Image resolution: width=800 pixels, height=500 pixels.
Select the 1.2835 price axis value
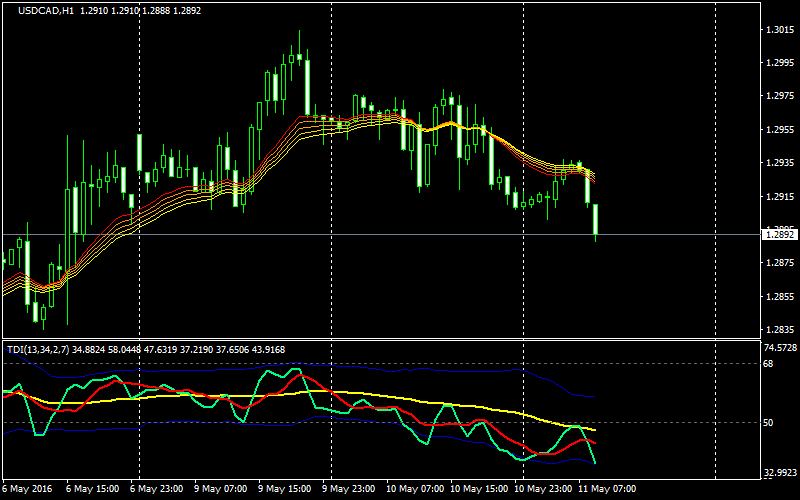779,330
